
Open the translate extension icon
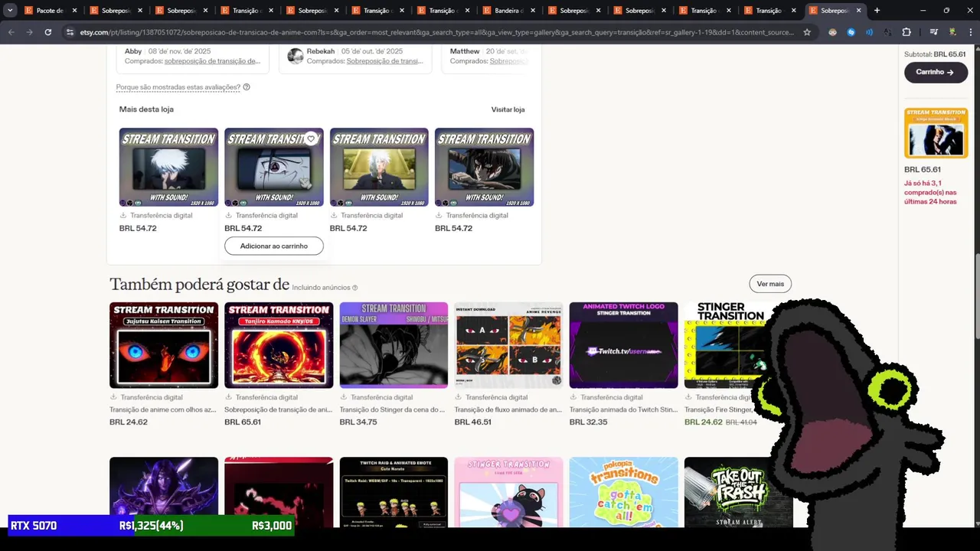click(x=888, y=32)
